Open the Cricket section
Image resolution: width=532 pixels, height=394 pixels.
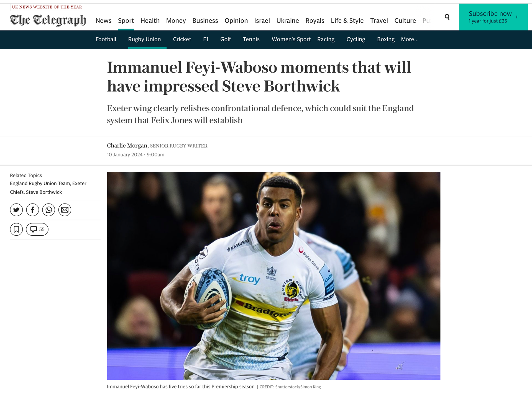coord(182,39)
